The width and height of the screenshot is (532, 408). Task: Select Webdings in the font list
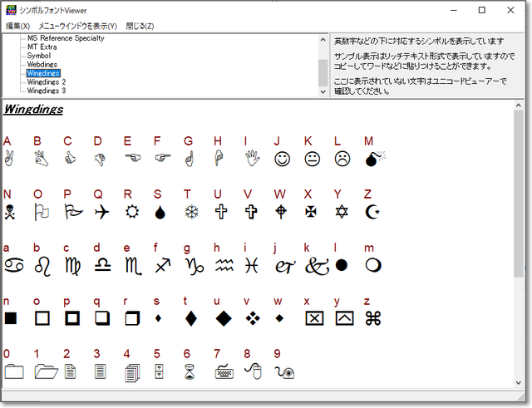coord(42,64)
